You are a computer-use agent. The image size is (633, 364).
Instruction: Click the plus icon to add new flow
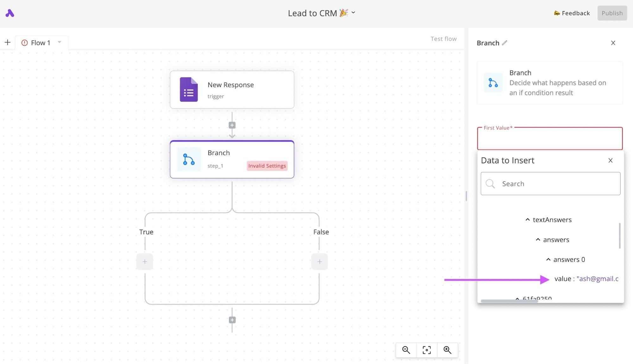(8, 42)
